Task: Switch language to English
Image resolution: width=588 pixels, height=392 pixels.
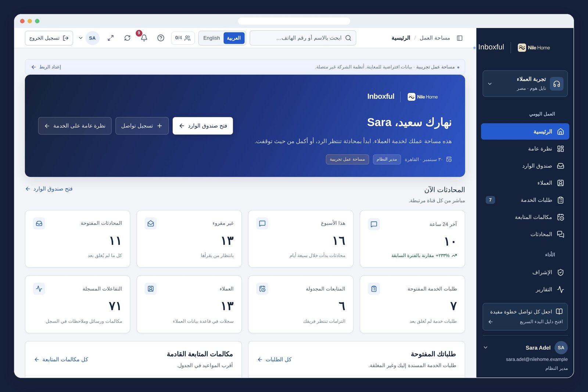Action: (x=211, y=38)
